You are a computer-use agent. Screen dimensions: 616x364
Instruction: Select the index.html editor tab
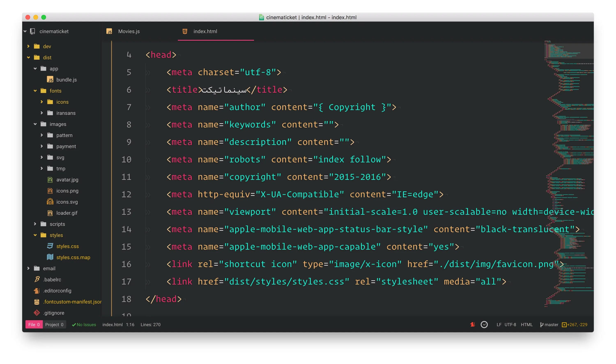pyautogui.click(x=205, y=31)
